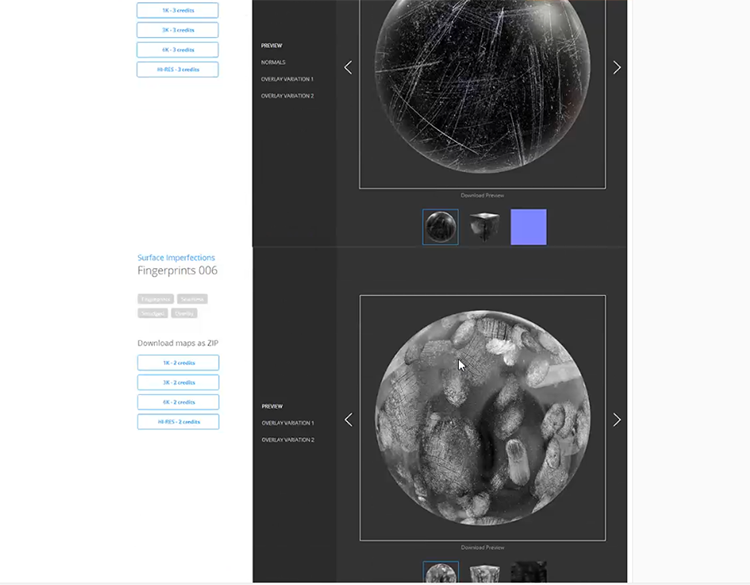Click the Fingerprints tag chip

click(155, 299)
